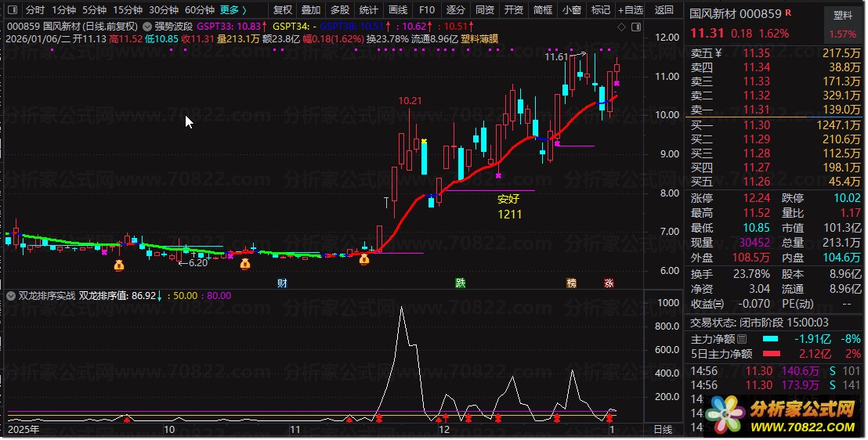
Task: Click the 逐分 toolbar button
Action: coord(456,10)
